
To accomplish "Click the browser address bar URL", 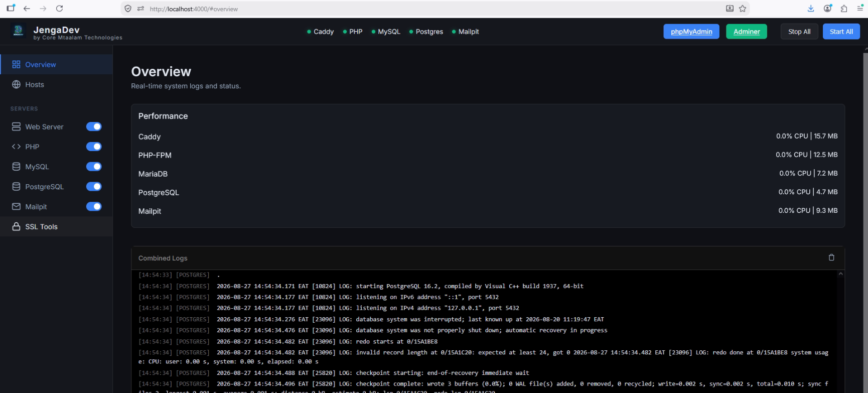I will click(x=194, y=9).
